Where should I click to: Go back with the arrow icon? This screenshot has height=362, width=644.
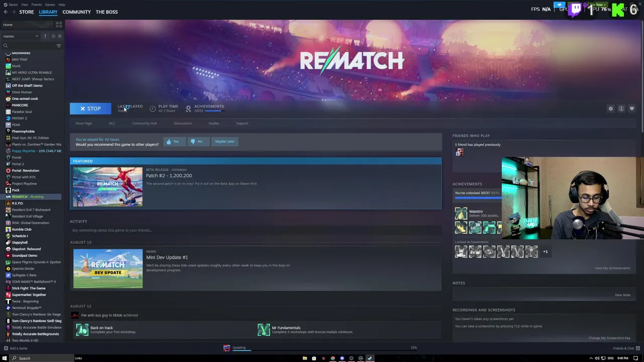[6, 12]
